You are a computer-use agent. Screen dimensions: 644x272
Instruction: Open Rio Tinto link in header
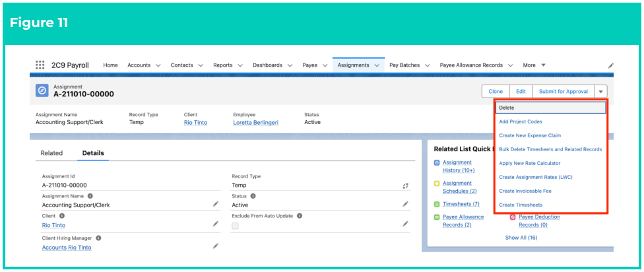coord(195,122)
